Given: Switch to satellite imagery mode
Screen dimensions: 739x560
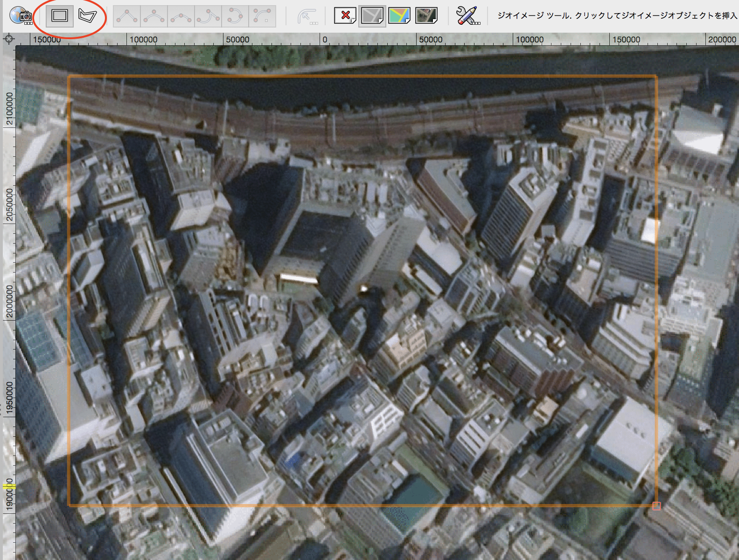Looking at the screenshot, I should (x=426, y=16).
